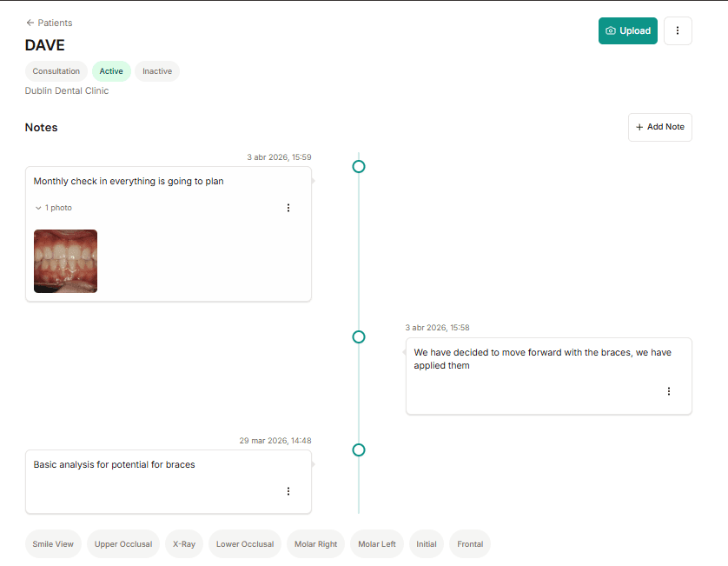The height and width of the screenshot is (566, 728).
Task: Click the back arrow beside Patients
Action: 28,23
